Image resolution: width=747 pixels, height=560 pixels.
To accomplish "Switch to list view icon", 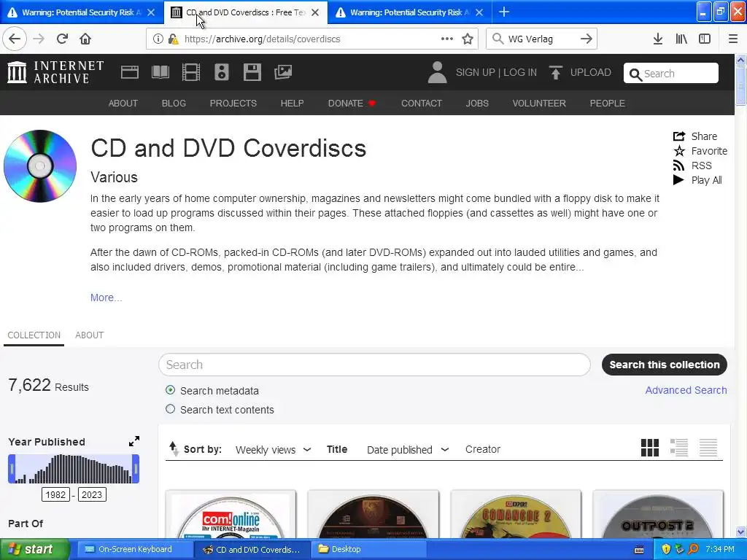I will pos(679,448).
